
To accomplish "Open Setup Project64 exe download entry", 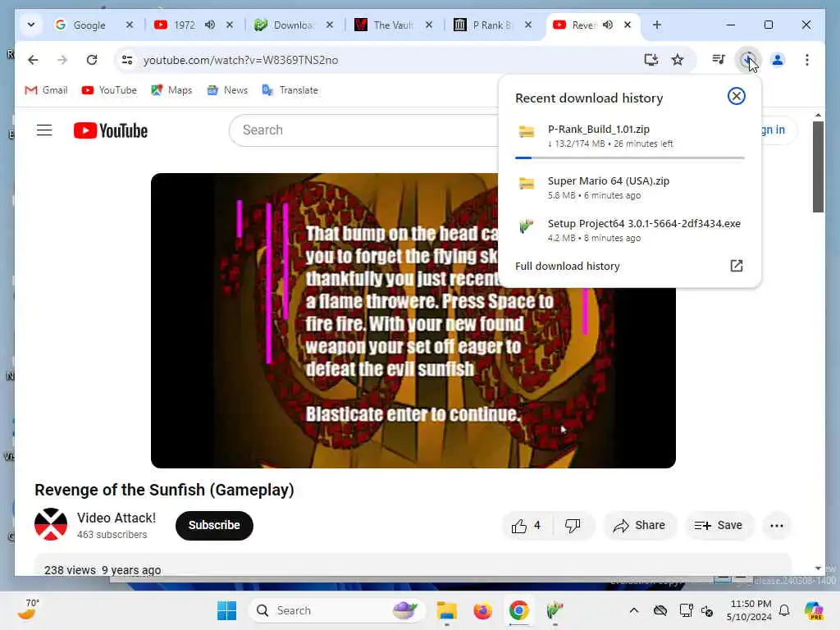I will pyautogui.click(x=629, y=231).
